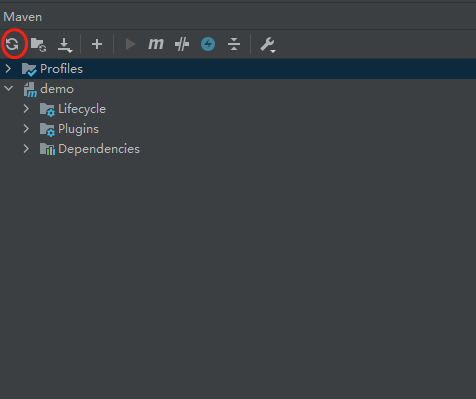Run the selected Maven build
Screen dimensions: 476x399
tap(130, 44)
